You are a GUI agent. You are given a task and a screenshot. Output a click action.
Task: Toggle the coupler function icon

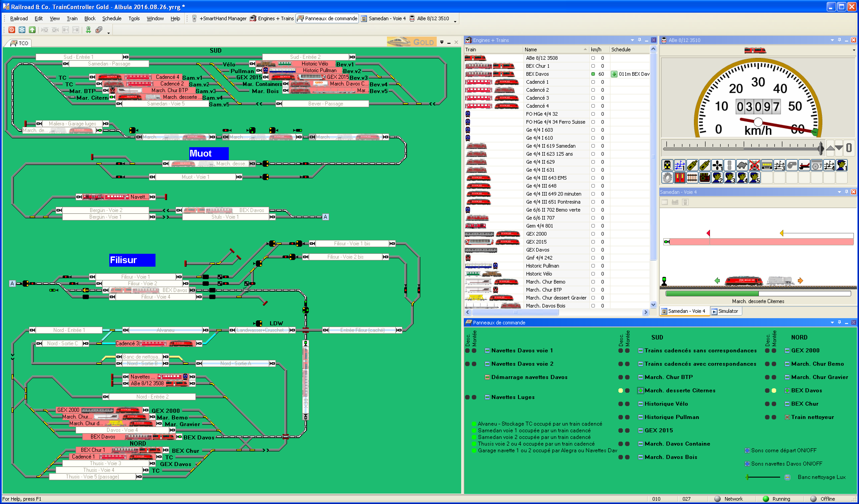pos(729,165)
